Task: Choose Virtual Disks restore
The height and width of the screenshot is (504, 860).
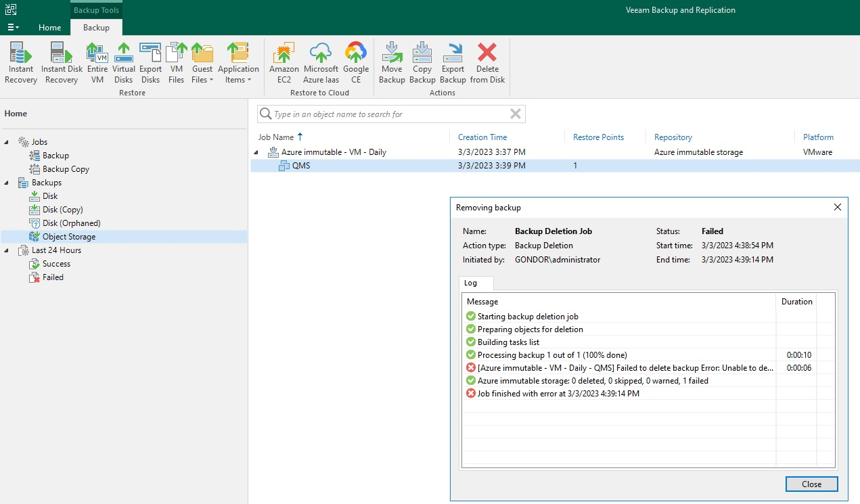Action: tap(124, 62)
